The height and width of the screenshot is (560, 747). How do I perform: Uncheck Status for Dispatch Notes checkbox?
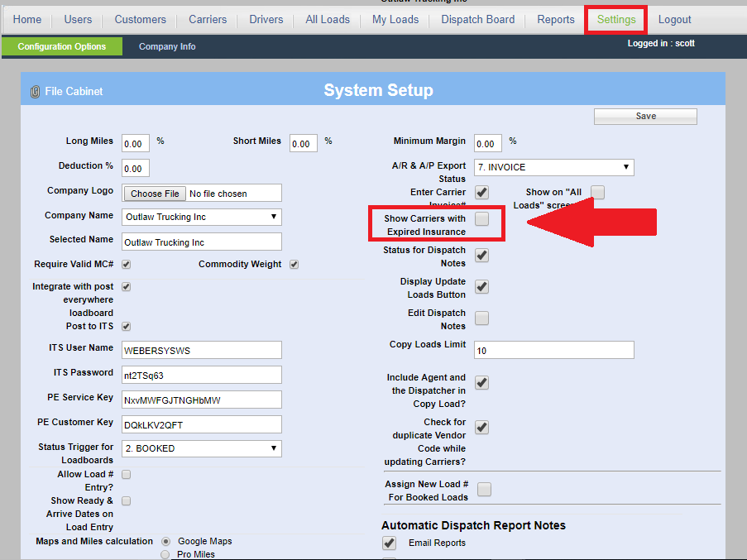481,256
